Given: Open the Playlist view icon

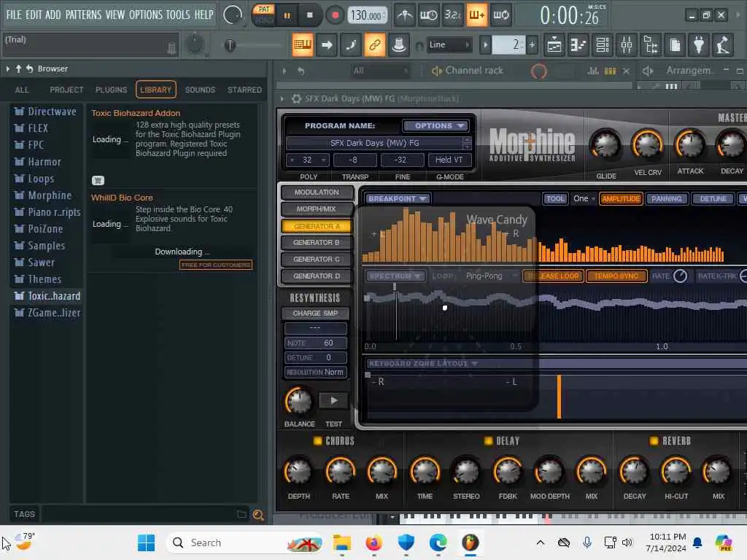Looking at the screenshot, I should [554, 45].
